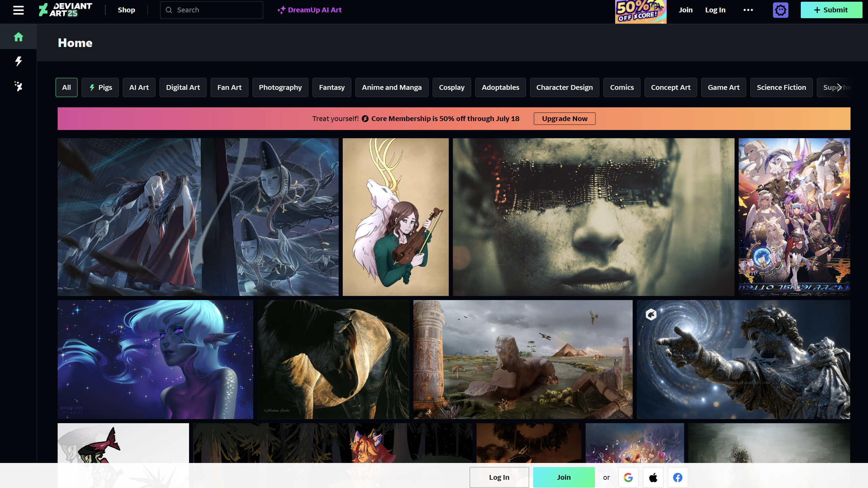The width and height of the screenshot is (868, 488).
Task: Open Game Art category
Action: point(724,87)
